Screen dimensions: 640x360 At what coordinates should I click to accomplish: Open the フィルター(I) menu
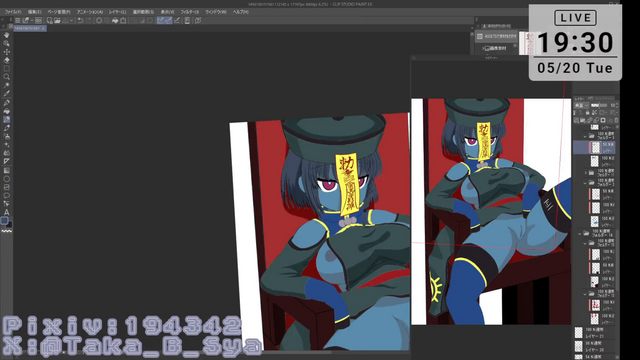189,12
